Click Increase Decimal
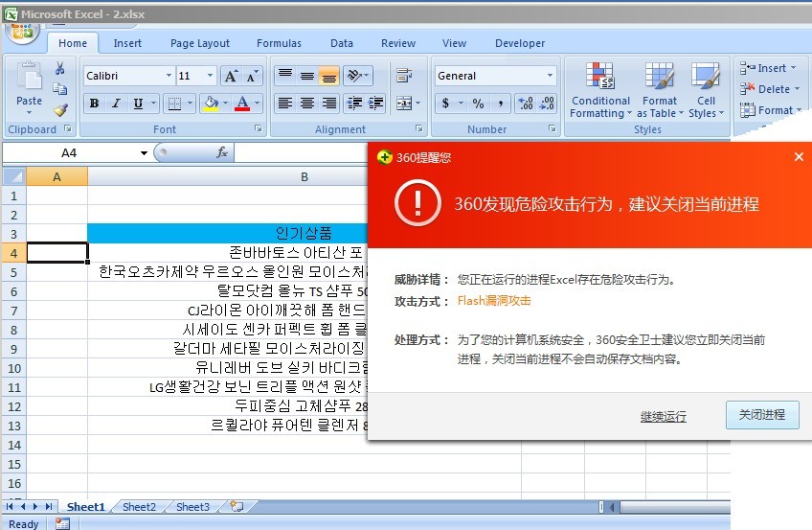The height and width of the screenshot is (530, 812). (x=526, y=104)
